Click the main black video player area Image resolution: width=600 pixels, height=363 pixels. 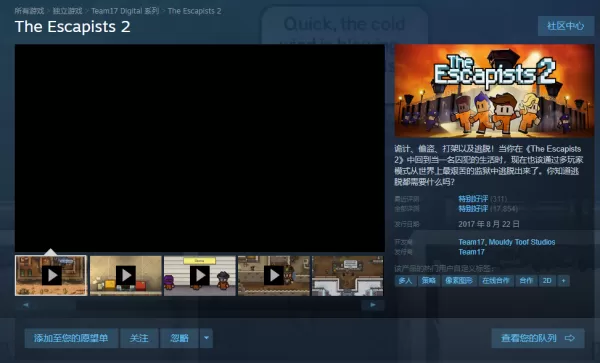(200, 148)
